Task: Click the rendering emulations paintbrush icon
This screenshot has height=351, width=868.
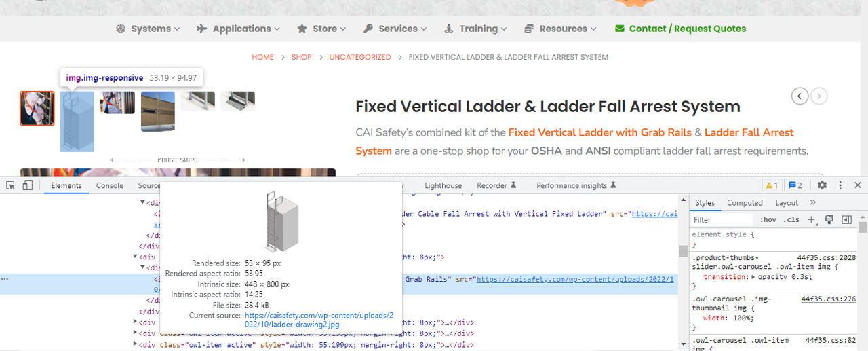Action: [829, 219]
